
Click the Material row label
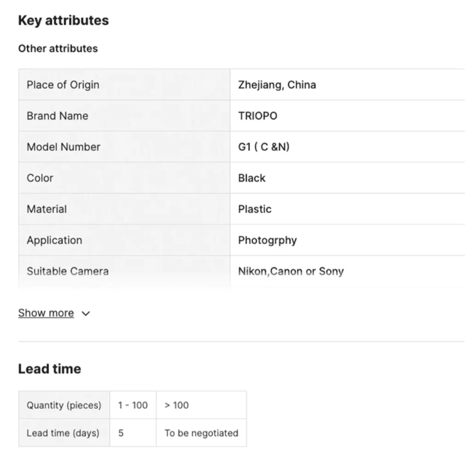pyautogui.click(x=46, y=209)
